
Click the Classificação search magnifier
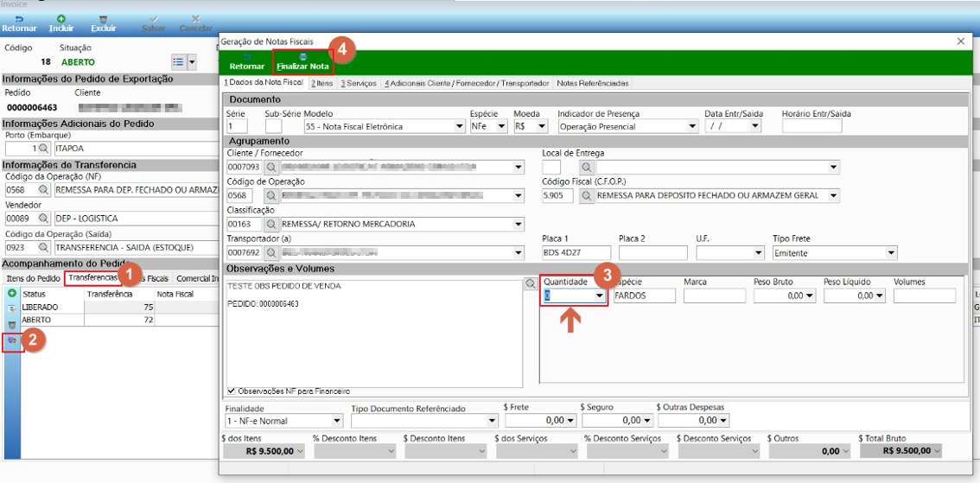271,224
